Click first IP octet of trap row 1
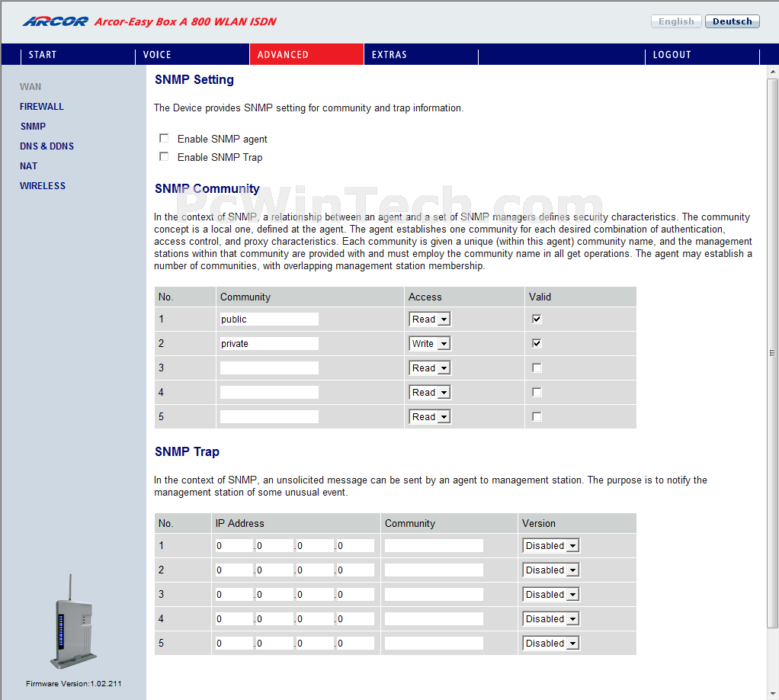Screen dimensions: 779x700 pyautogui.click(x=234, y=545)
